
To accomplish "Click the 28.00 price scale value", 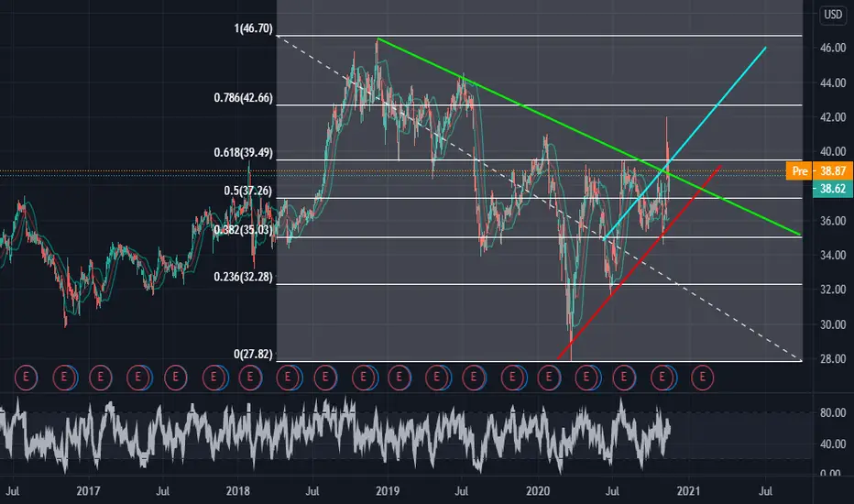I will [833, 358].
